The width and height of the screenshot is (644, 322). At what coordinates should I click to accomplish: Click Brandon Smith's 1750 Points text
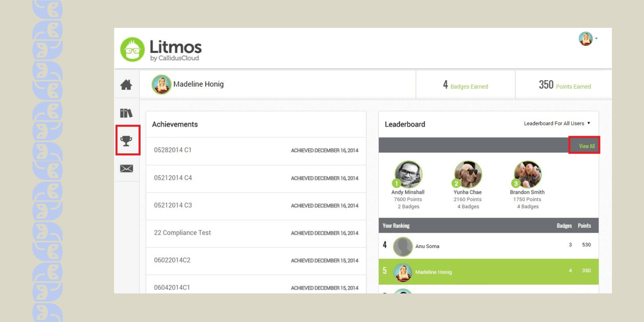click(x=527, y=200)
